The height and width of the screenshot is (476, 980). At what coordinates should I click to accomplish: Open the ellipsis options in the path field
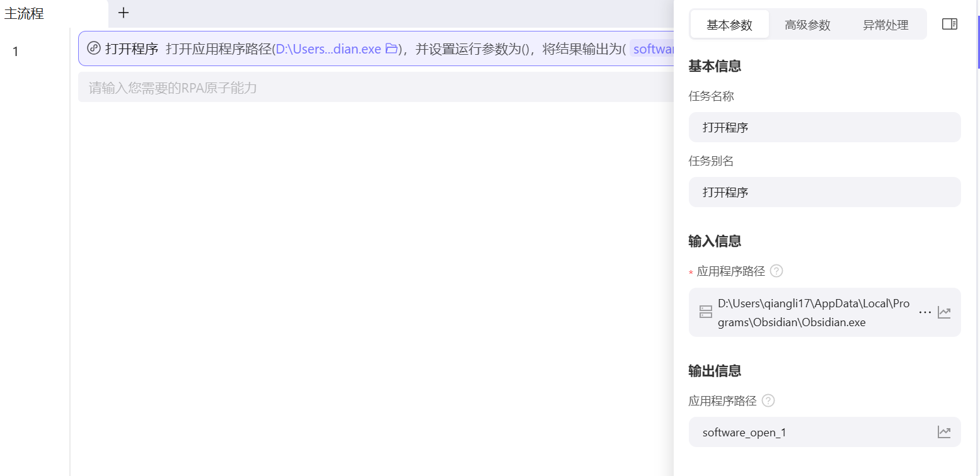click(x=925, y=312)
